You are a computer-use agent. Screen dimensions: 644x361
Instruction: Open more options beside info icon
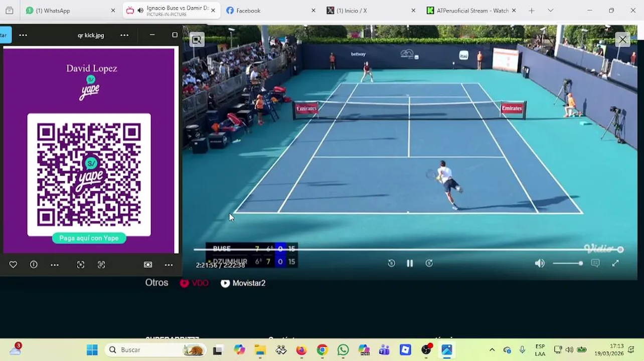(x=55, y=265)
